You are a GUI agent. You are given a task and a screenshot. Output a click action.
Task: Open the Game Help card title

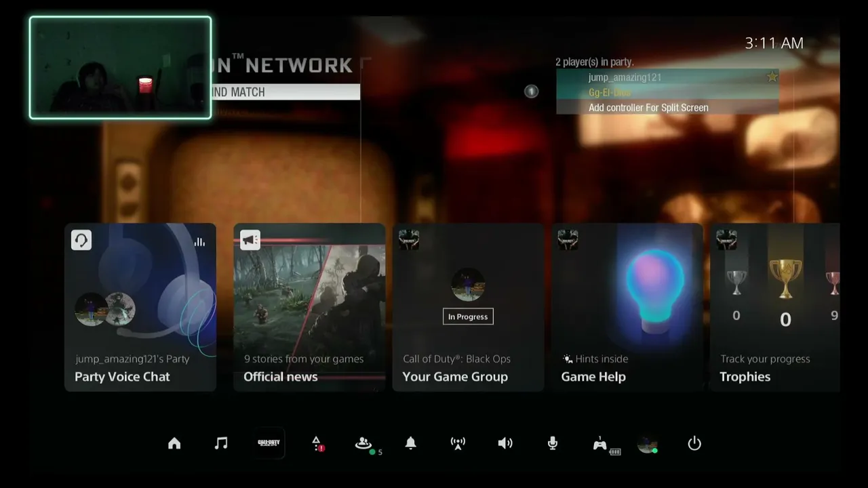click(593, 377)
